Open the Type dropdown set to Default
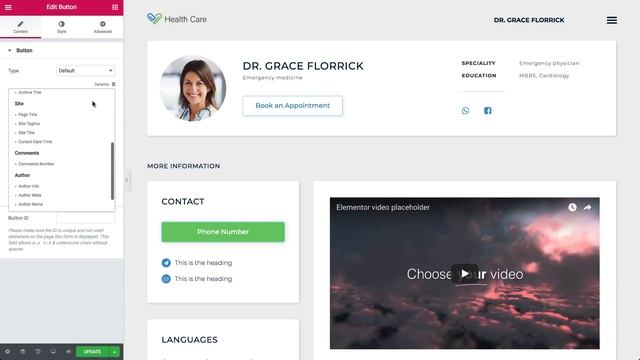The height and width of the screenshot is (360, 640). [x=85, y=71]
